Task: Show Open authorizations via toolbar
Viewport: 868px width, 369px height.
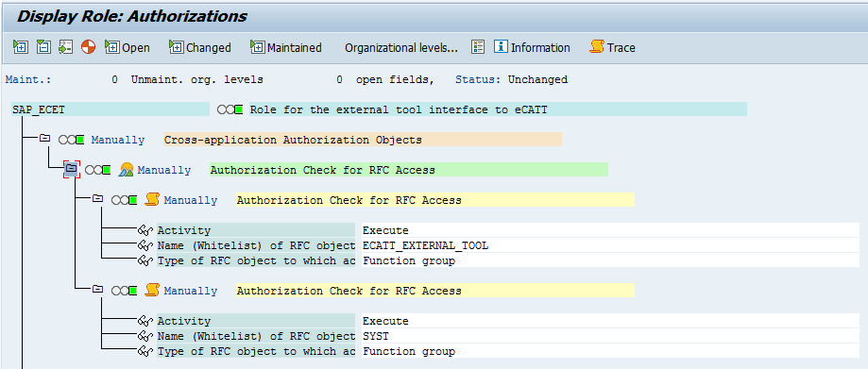Action: pyautogui.click(x=128, y=47)
